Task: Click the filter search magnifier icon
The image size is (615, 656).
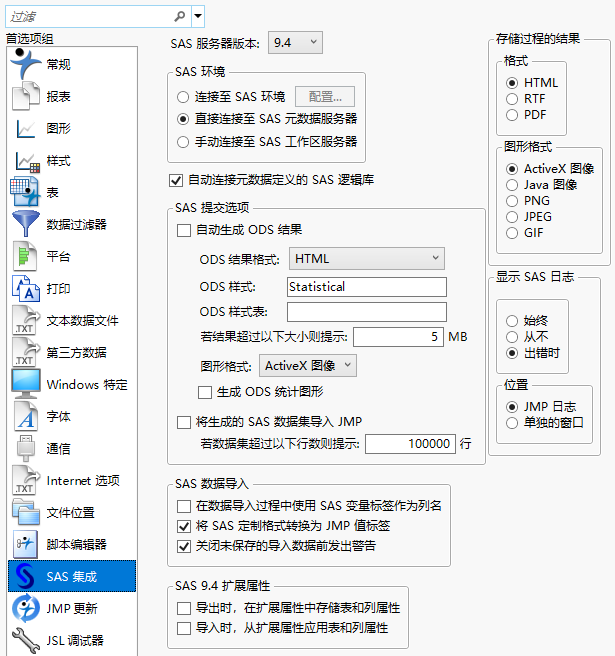Action: point(179,16)
